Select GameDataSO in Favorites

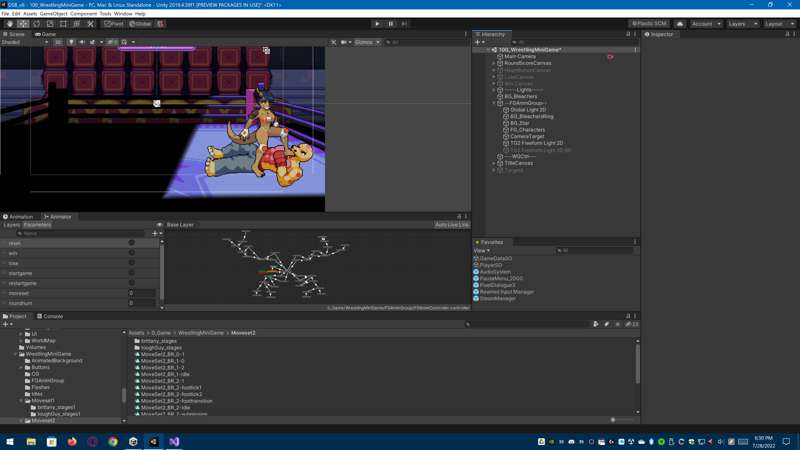(x=495, y=259)
